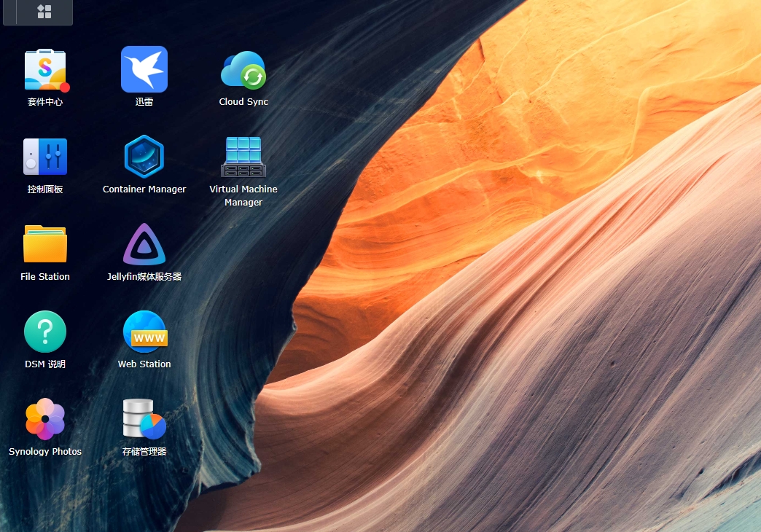Viewport: 761px width, 532px height.
Task: Click the narrow Show Desktop strip beside Main Menu
Action: pos(9,12)
